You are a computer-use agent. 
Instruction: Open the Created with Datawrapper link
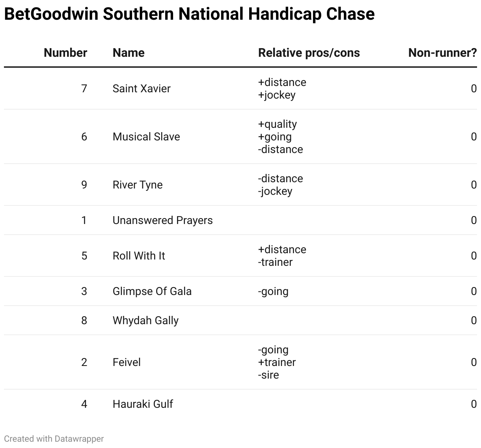(54, 439)
